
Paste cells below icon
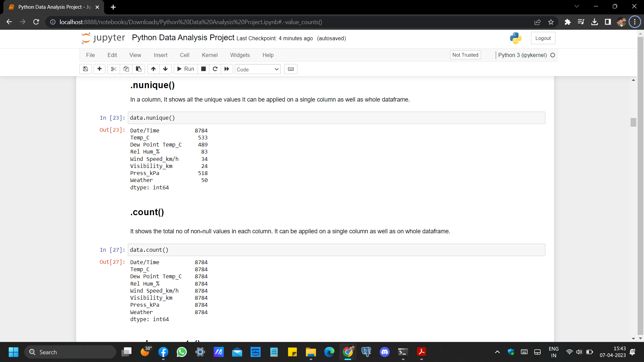click(x=139, y=69)
